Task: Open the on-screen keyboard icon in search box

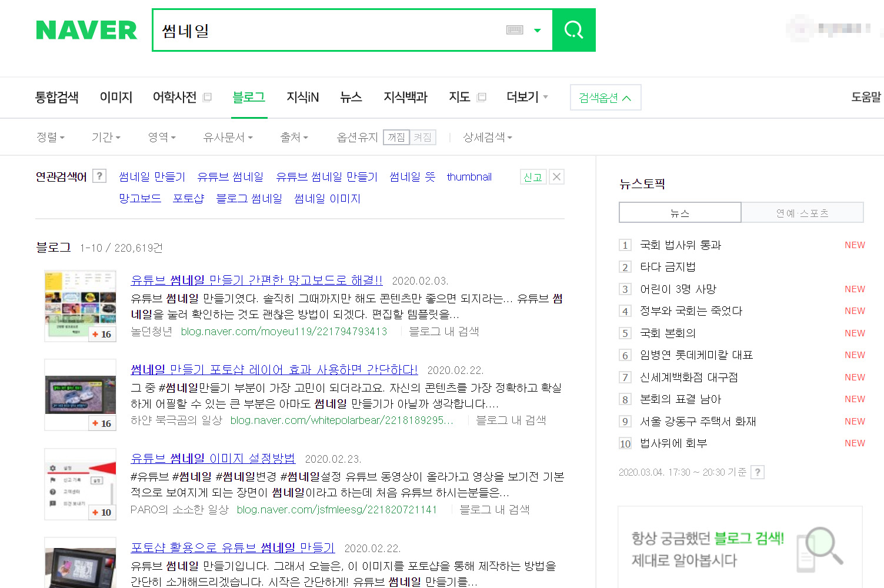Action: coord(515,30)
